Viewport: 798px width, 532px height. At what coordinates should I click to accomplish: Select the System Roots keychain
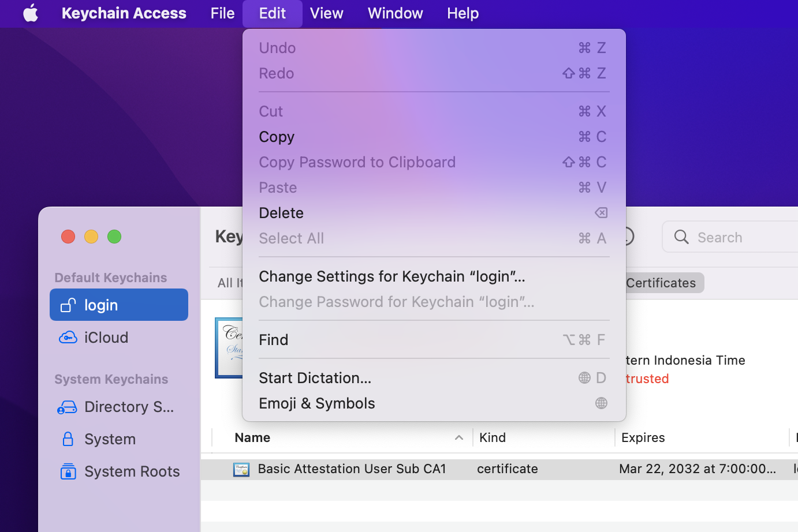(119, 471)
